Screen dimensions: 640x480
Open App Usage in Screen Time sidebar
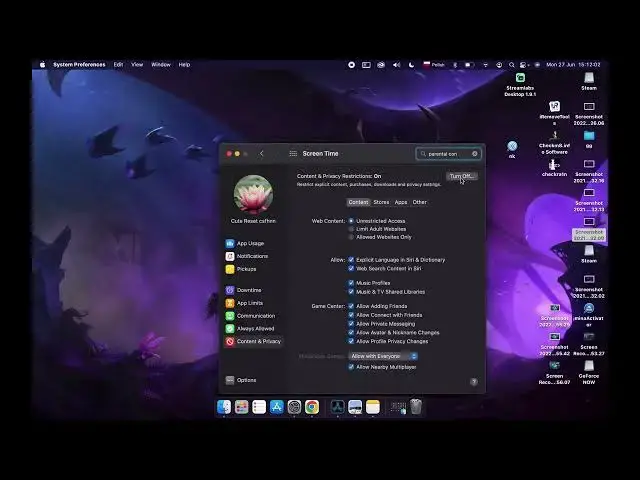pyautogui.click(x=245, y=243)
